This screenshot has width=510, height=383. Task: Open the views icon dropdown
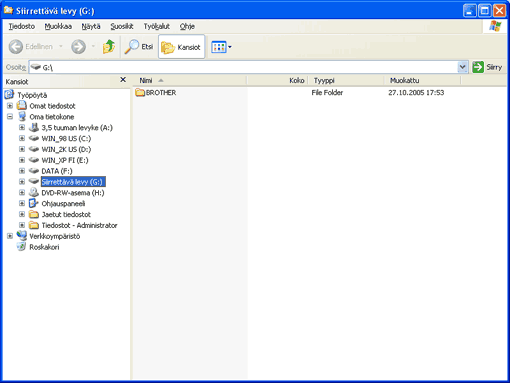point(221,47)
